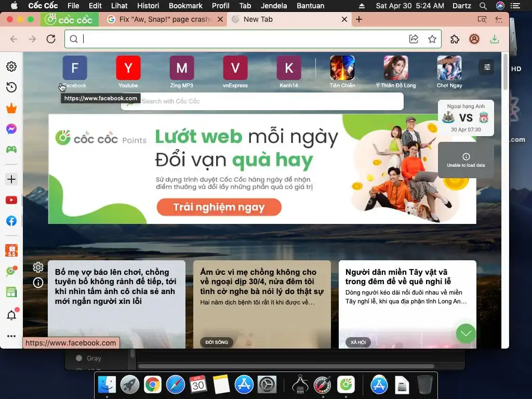Open Facebook icon in sidebar
The width and height of the screenshot is (532, 399).
tap(11, 221)
